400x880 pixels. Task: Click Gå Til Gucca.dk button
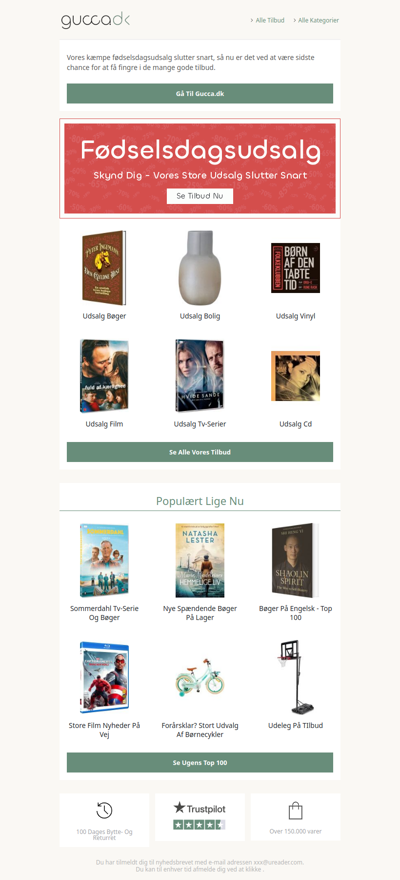[x=200, y=94]
